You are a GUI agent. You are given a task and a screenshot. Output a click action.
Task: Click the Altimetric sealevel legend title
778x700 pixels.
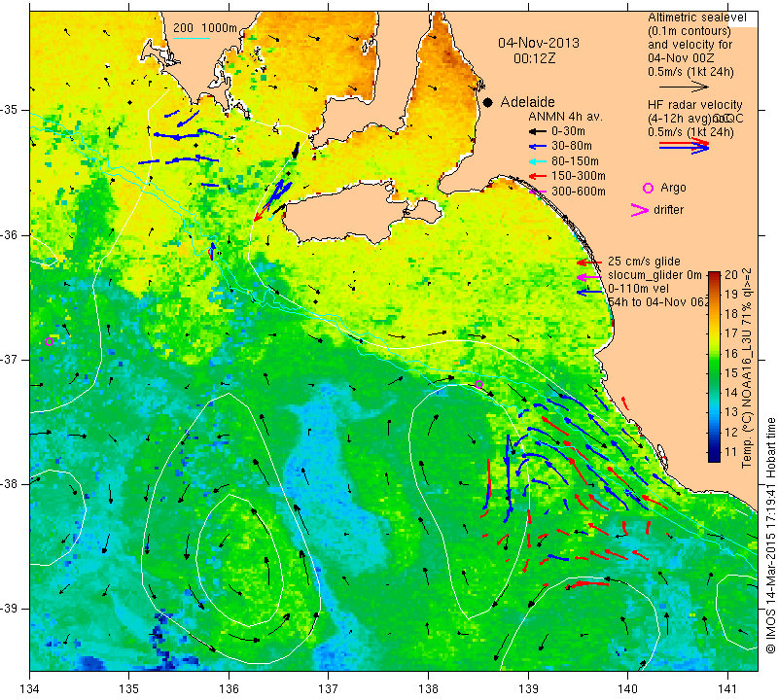[696, 17]
